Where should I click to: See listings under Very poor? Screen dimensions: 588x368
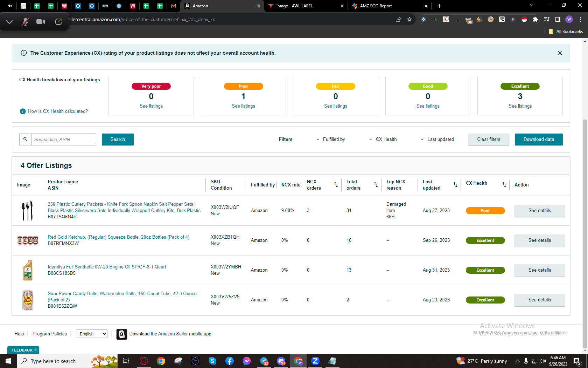click(x=151, y=106)
